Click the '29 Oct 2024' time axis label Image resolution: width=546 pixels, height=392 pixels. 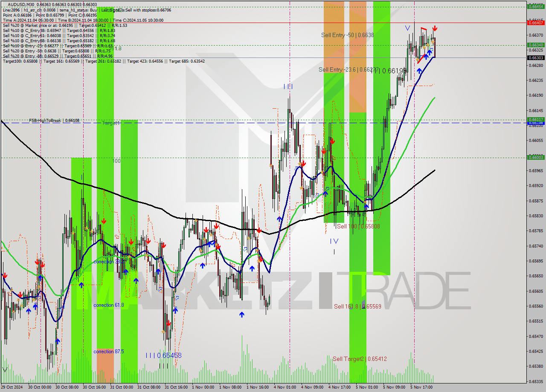coord(12,387)
